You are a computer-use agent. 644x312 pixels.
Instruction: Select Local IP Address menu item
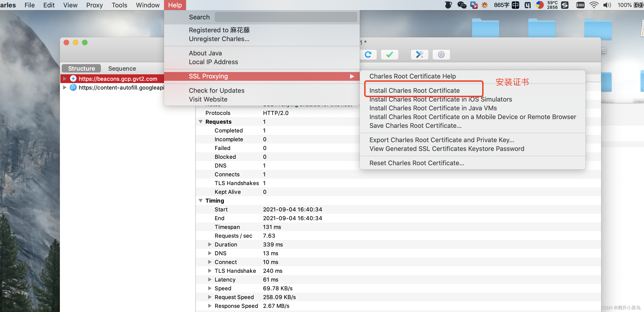213,62
